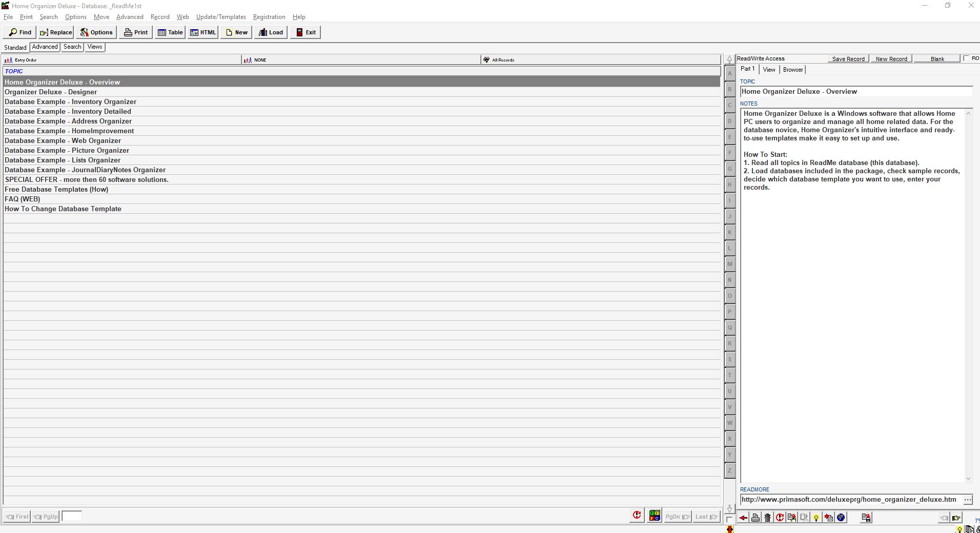Select letter M in the alphabet bar
The width and height of the screenshot is (980, 533).
coord(729,264)
